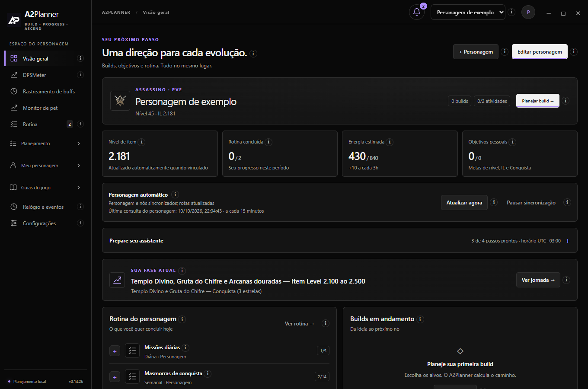Pause sync with Pausar sincronização

[531, 203]
